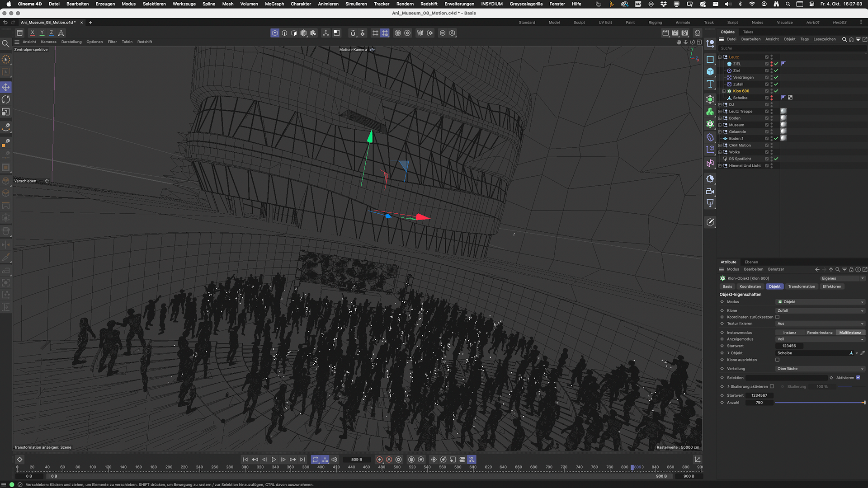
Task: Choose the Renderinstanz instance mode button
Action: [820, 333]
